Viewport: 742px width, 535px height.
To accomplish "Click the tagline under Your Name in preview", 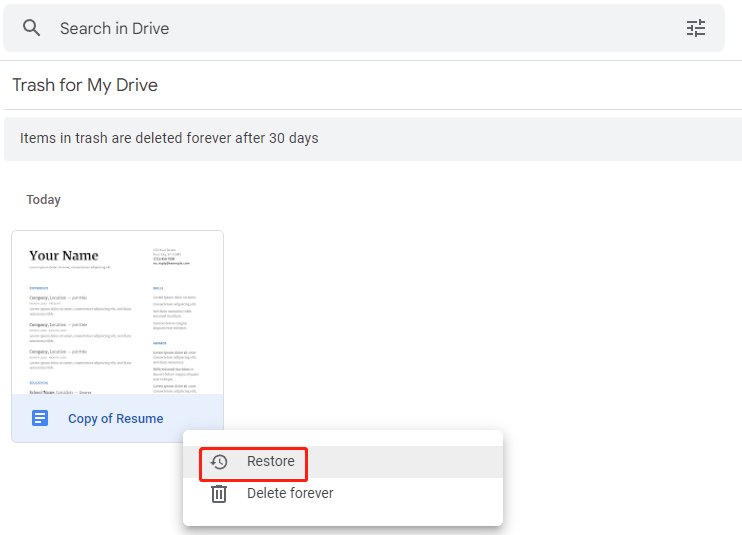I will tap(70, 268).
